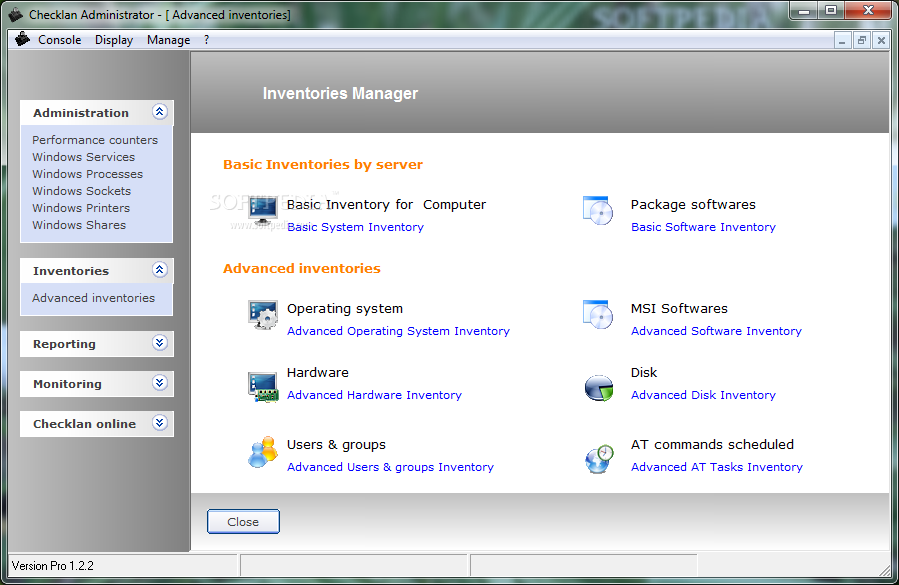
Task: Click the MSI Softwares disc icon
Action: click(598, 314)
